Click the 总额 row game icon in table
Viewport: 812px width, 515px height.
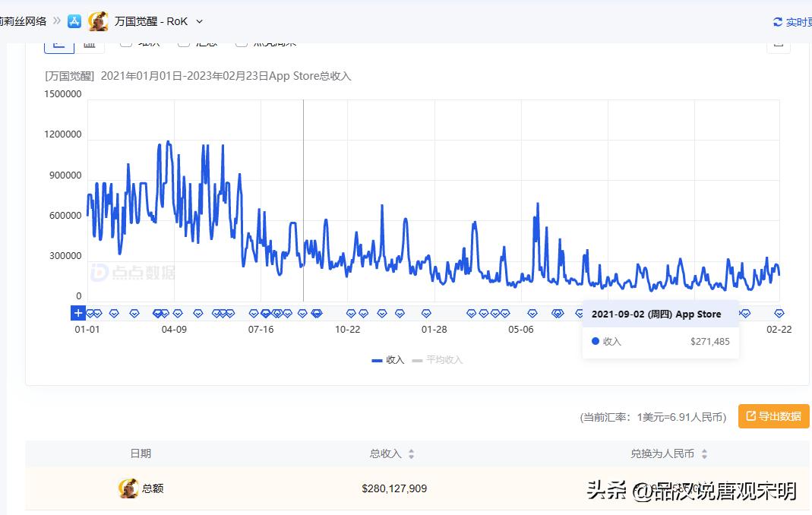coord(128,488)
